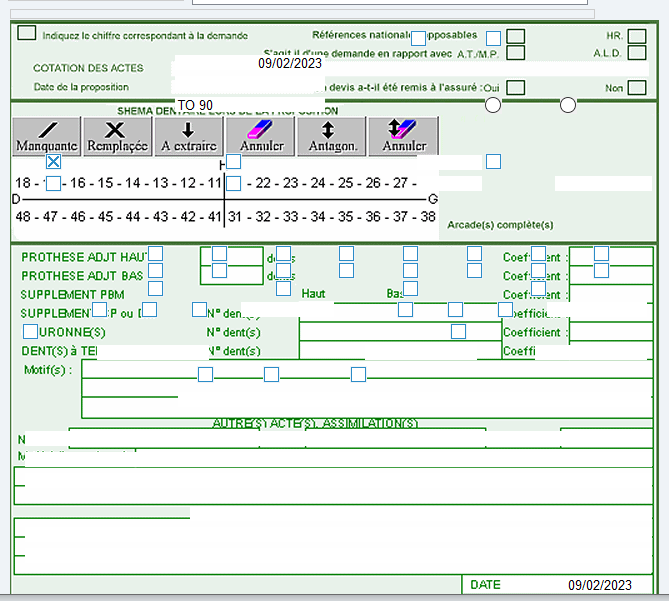Click the COURONNE(S) Coefficient field
This screenshot has width=669, height=601.
[611, 332]
